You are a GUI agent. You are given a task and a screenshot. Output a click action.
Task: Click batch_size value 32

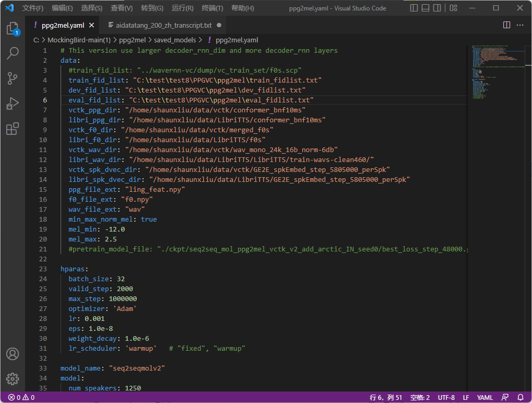pos(121,279)
